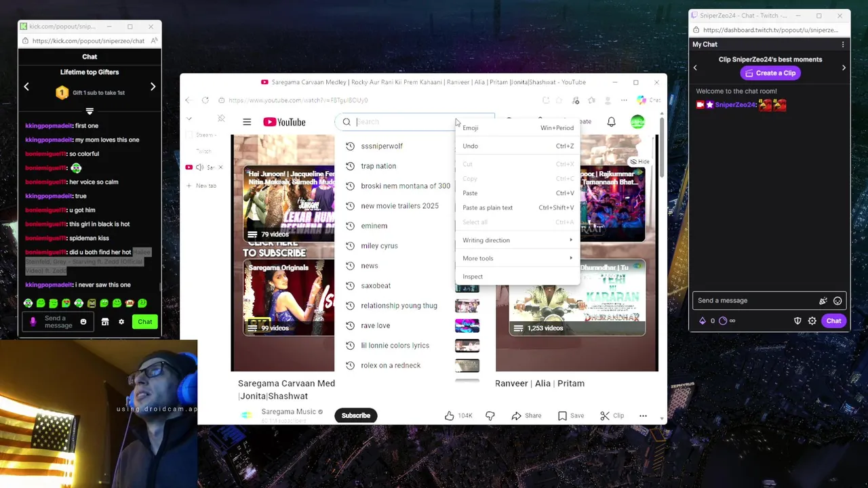Send message with green Kick Chat button
The image size is (868, 488).
click(144, 322)
